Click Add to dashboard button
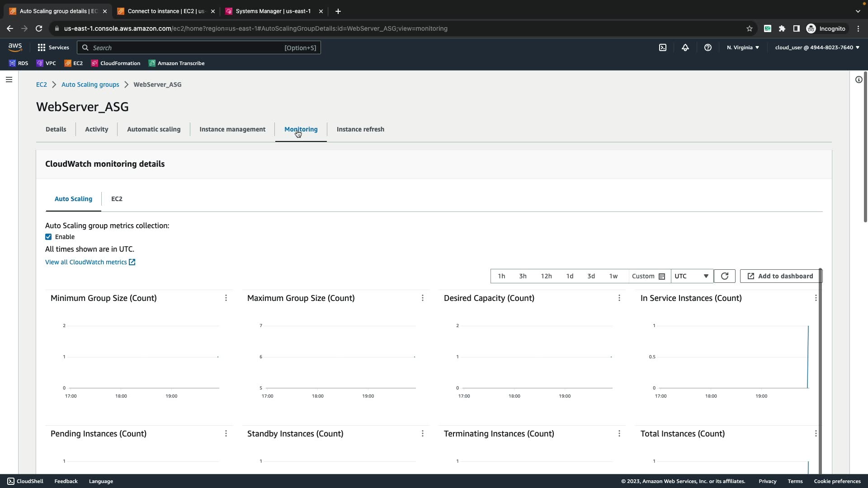This screenshot has width=868, height=488. [x=780, y=276]
